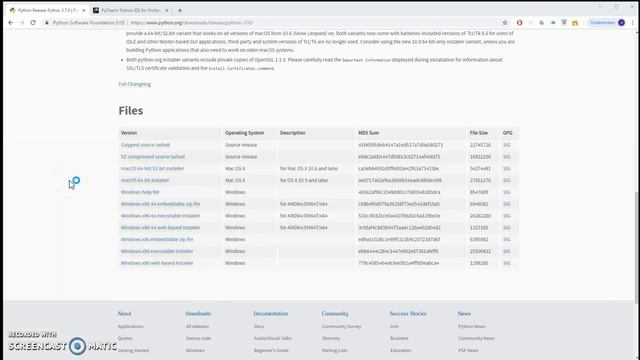Open Community News footer link

(x=476, y=338)
